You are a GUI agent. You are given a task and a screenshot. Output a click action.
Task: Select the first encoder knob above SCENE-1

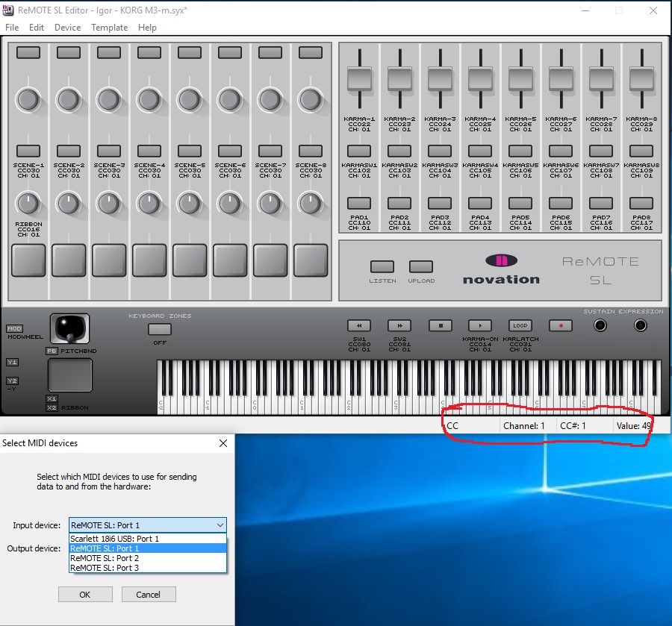click(x=28, y=100)
